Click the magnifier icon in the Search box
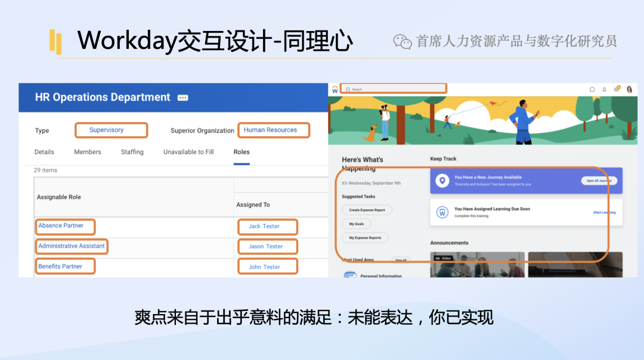This screenshot has height=360, width=644. coord(348,90)
